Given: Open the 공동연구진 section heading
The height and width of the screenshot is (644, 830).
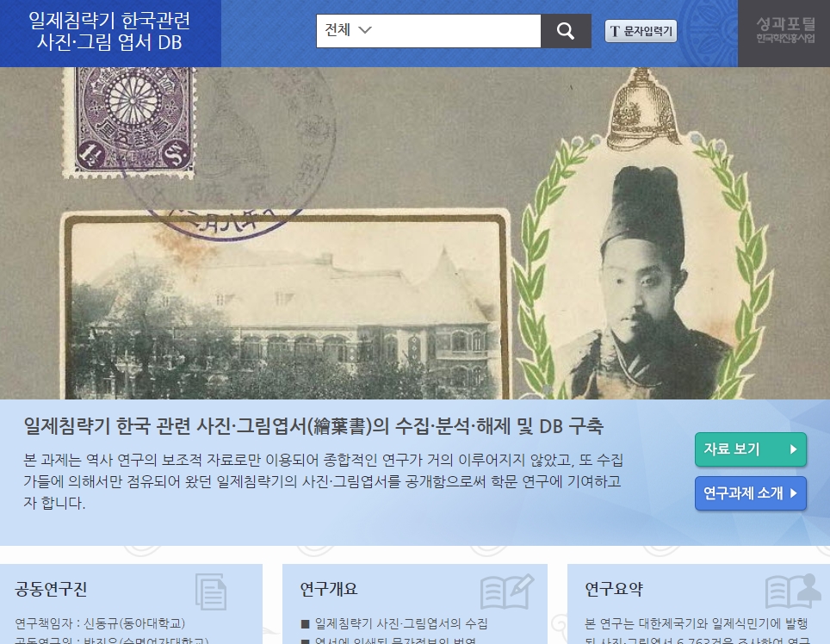Looking at the screenshot, I should [x=51, y=589].
